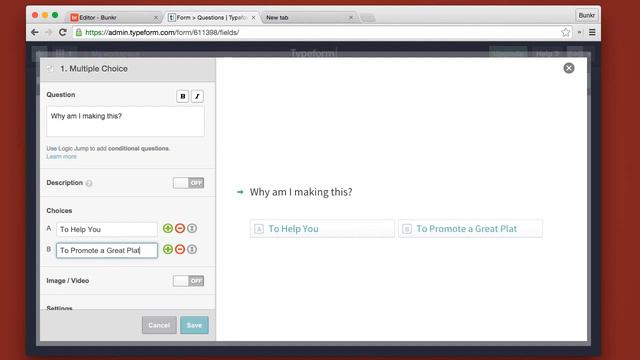
Task: Select preview answer To Promote a Great Plat
Action: pyautogui.click(x=471, y=229)
